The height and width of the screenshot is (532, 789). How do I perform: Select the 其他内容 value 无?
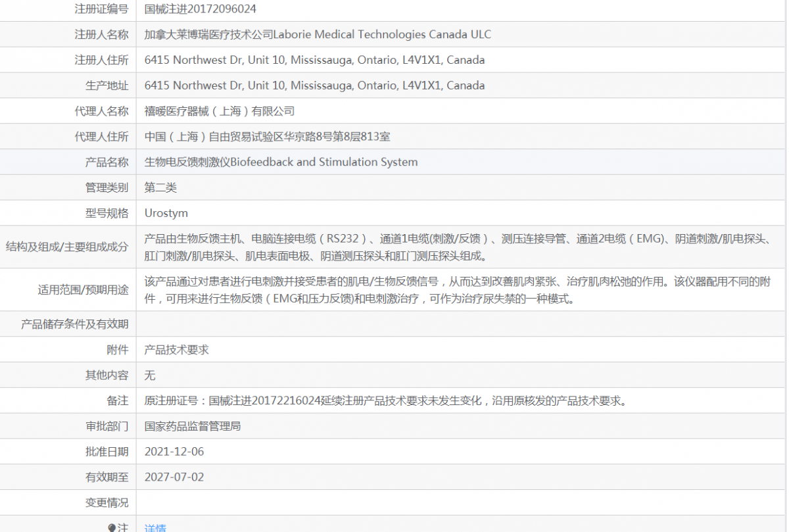[150, 375]
